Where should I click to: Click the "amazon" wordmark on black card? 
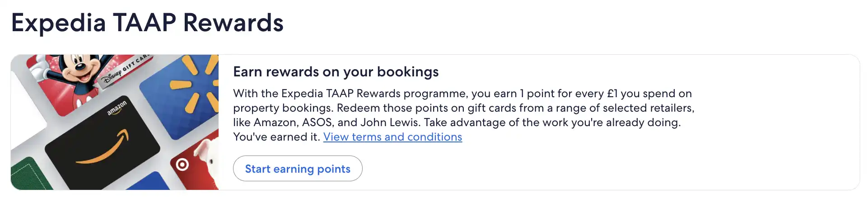coord(117,108)
